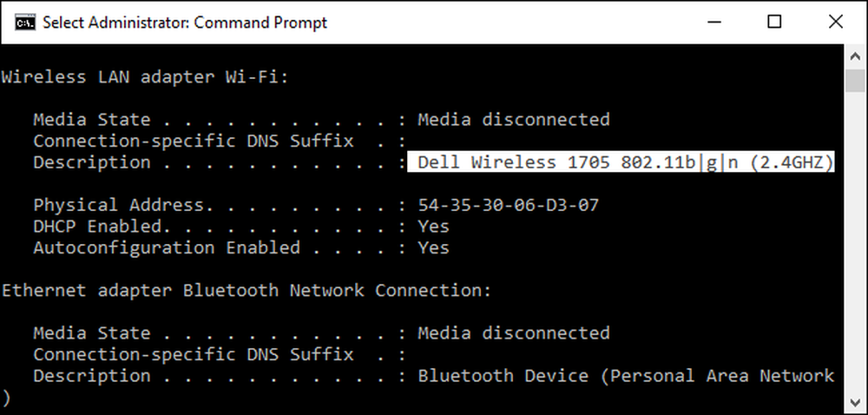Click the Wireless LAN adapter Wi-Fi heading

[x=145, y=77]
